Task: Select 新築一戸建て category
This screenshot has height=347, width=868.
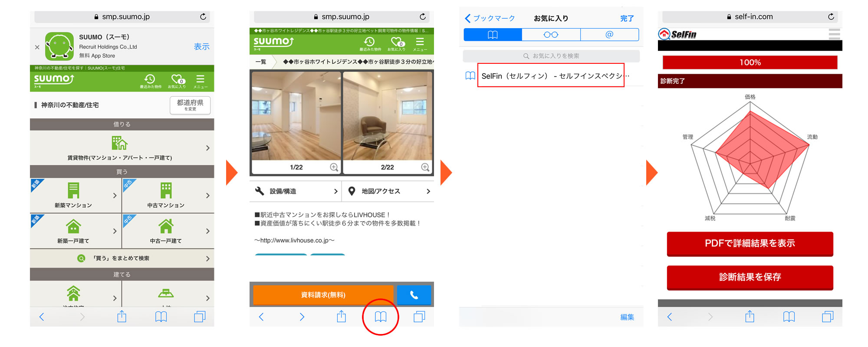Action: click(x=76, y=231)
